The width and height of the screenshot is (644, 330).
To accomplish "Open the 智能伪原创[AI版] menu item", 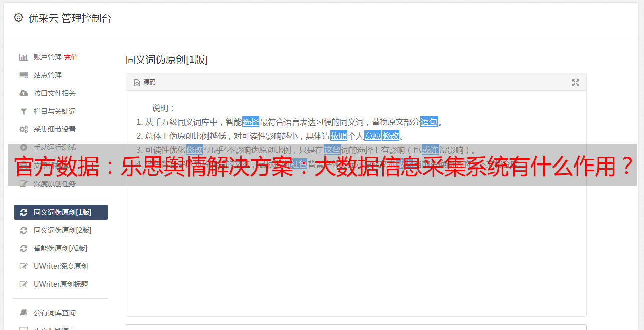I will click(x=61, y=248).
